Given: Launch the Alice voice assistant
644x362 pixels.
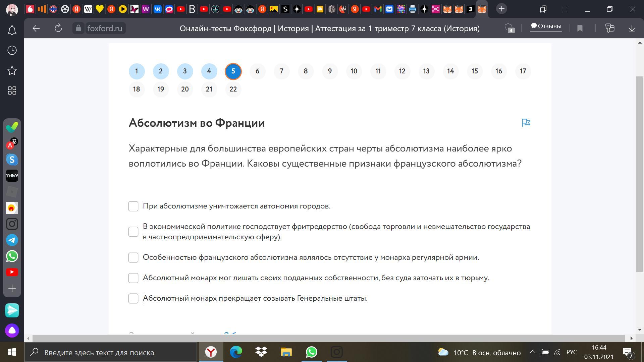Looking at the screenshot, I should 12,330.
